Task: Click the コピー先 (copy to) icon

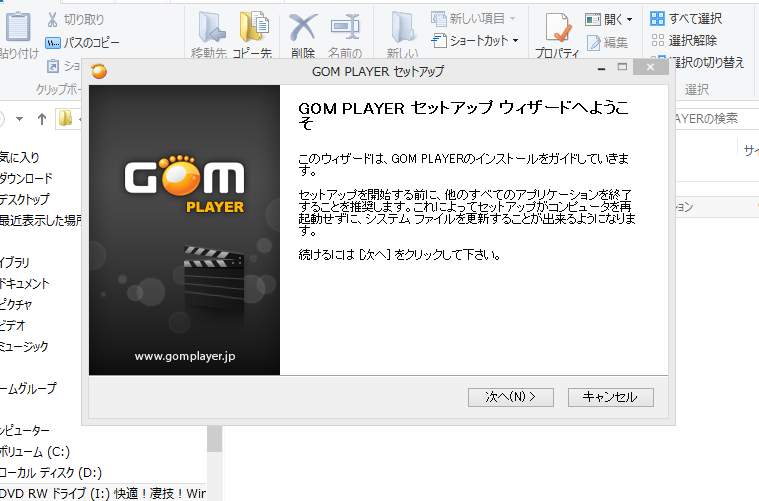Action: point(254,28)
